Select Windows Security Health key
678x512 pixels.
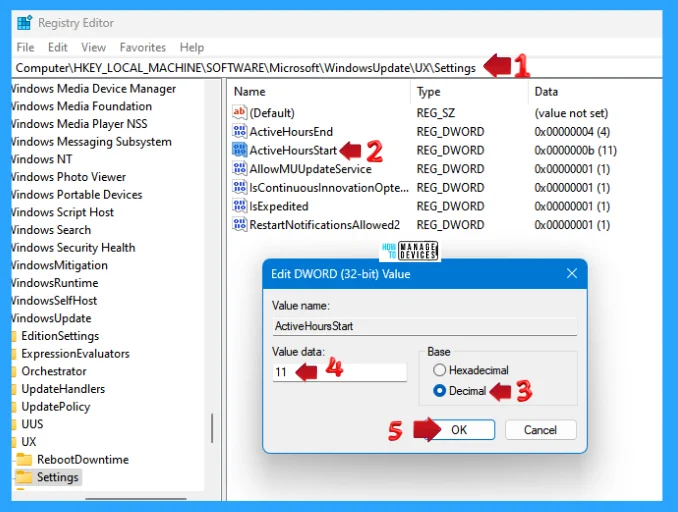[73, 247]
